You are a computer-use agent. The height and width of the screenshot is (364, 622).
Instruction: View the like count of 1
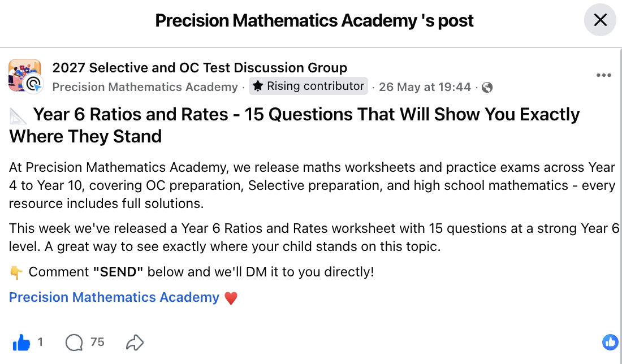[40, 342]
